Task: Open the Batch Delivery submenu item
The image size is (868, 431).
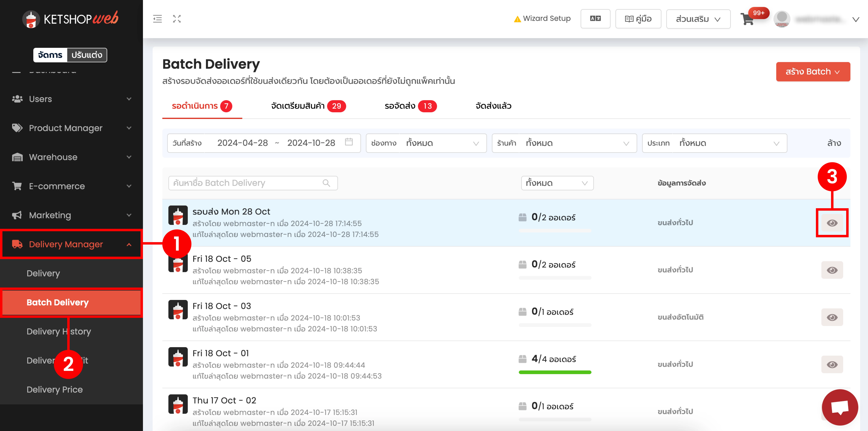Action: click(71, 302)
